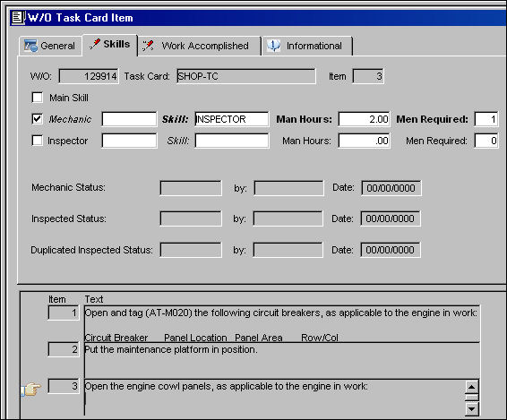Click the Duplicated Inspected Status by field
Screen dimensions: 507x420
click(x=288, y=250)
